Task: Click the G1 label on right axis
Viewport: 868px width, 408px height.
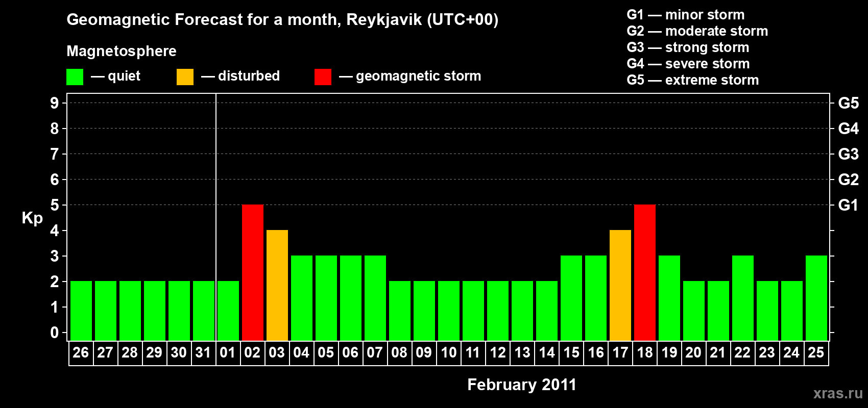Action: click(x=849, y=205)
